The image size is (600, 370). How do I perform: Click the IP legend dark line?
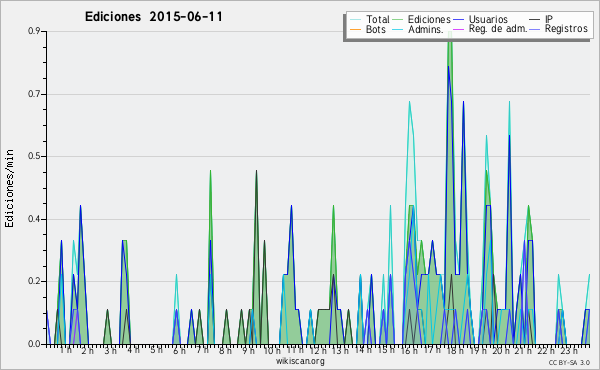tap(535, 19)
